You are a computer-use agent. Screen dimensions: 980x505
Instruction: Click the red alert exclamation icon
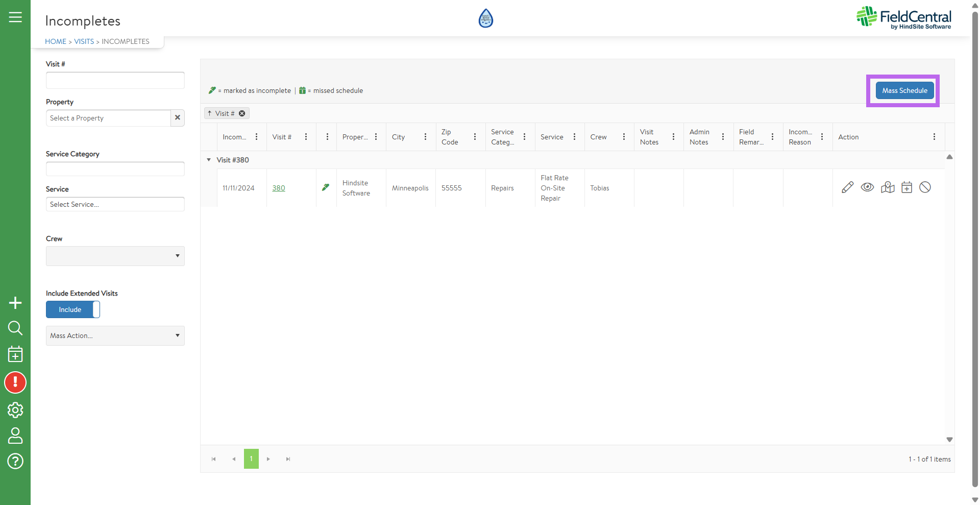click(x=15, y=382)
